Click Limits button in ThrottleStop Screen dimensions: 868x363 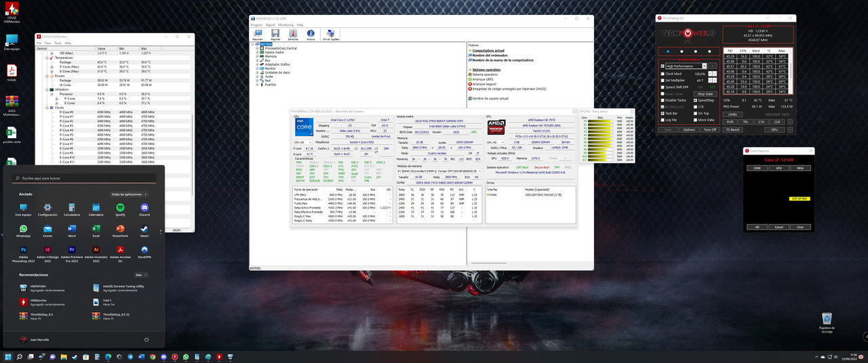[x=732, y=114]
